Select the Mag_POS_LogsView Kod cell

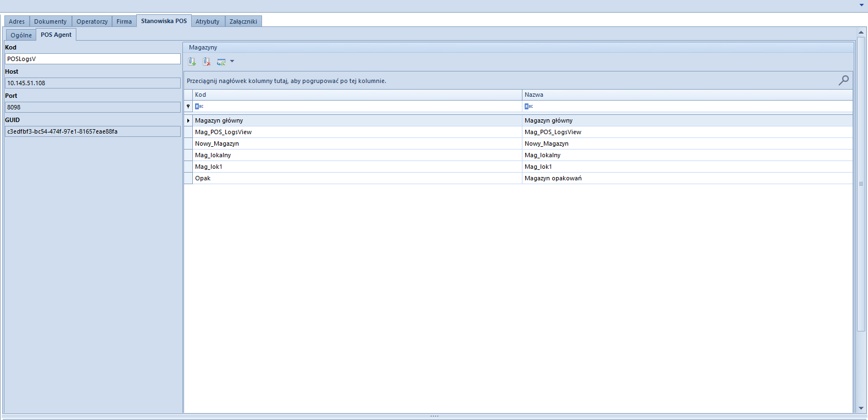point(357,132)
